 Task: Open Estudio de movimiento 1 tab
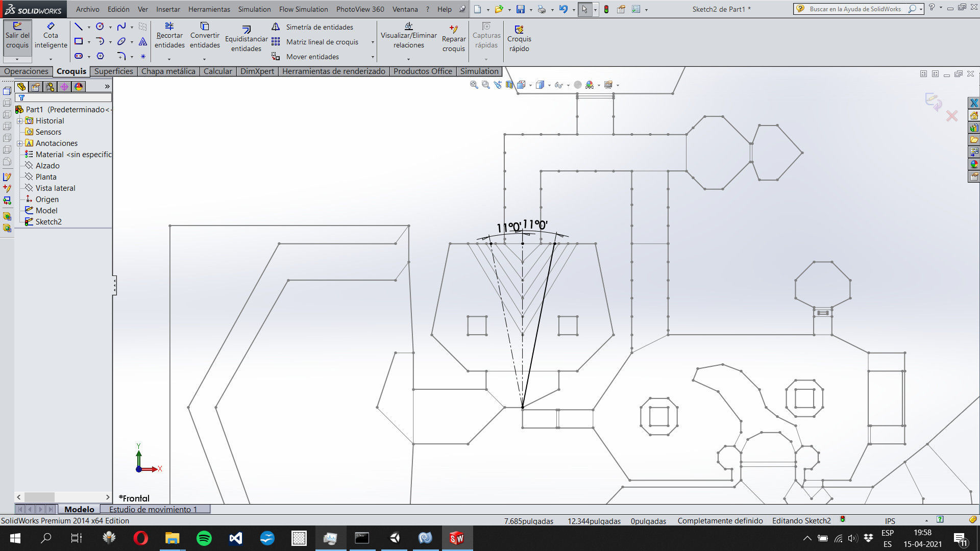[153, 509]
